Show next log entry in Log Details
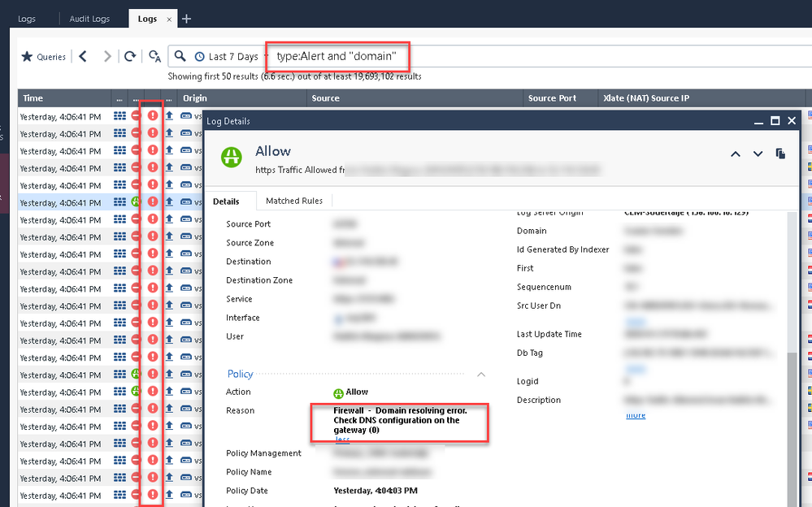The image size is (812, 507). [758, 154]
